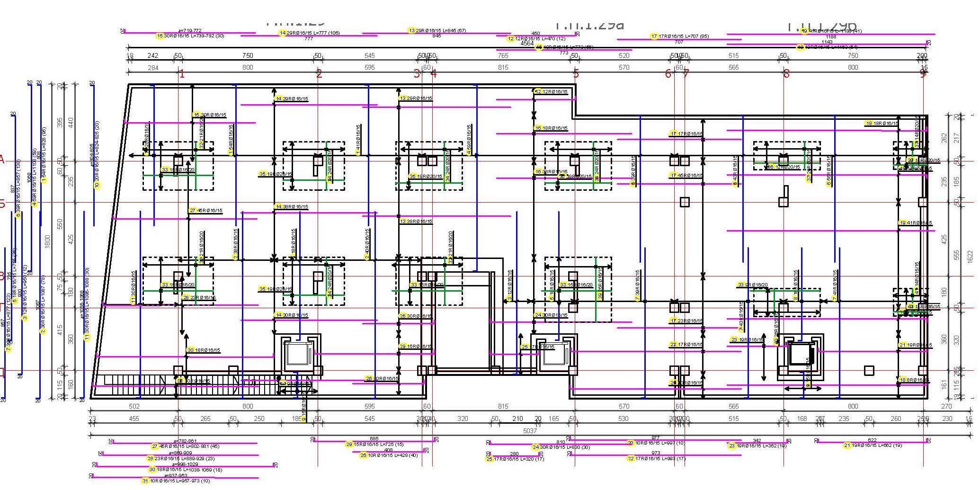
Task: Select yellow marker 21 beside L=662 label
Action: point(847,445)
